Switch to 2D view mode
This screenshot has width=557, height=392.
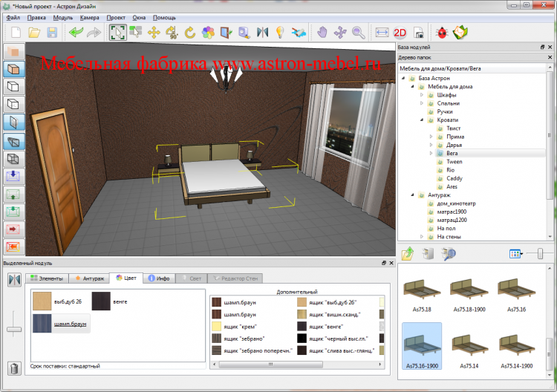(400, 33)
